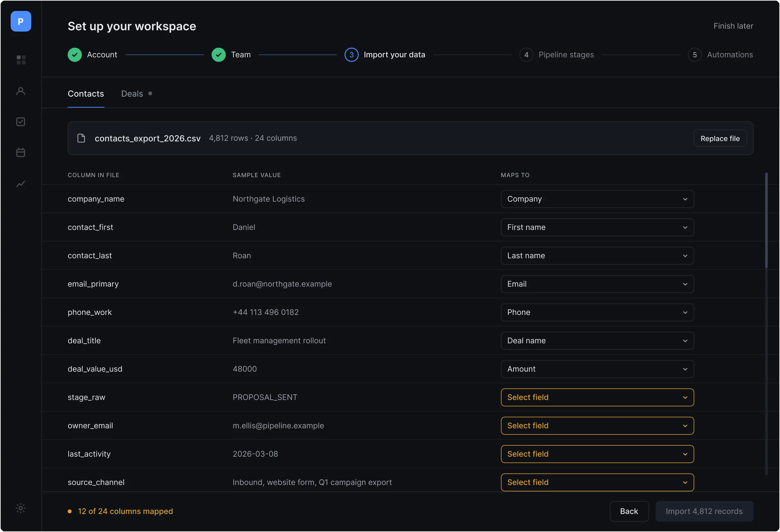This screenshot has width=780, height=532.
Task: Go to the Account step label
Action: click(102, 55)
